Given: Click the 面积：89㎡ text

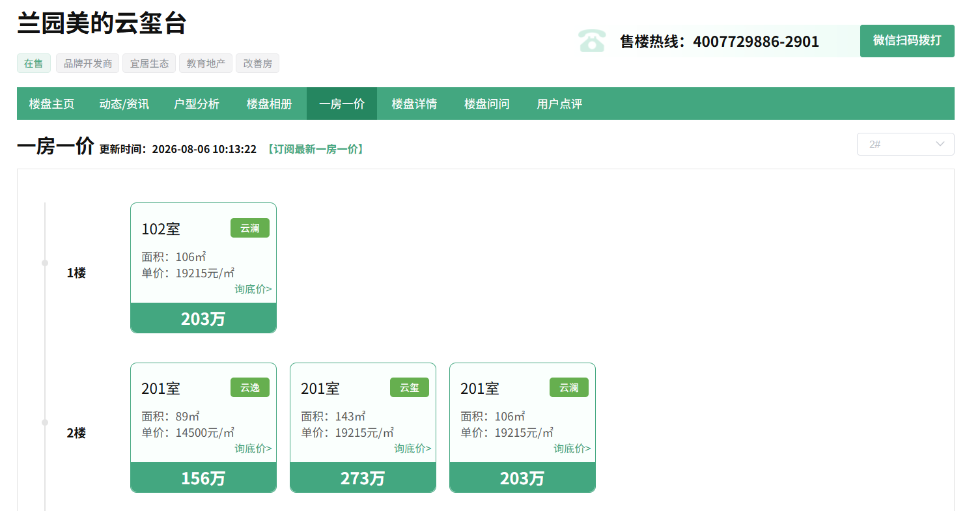Looking at the screenshot, I should 171,417.
